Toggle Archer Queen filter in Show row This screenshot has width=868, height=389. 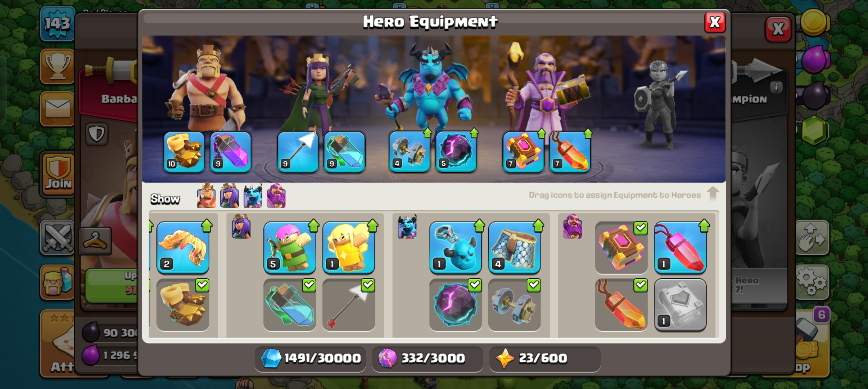click(x=229, y=196)
